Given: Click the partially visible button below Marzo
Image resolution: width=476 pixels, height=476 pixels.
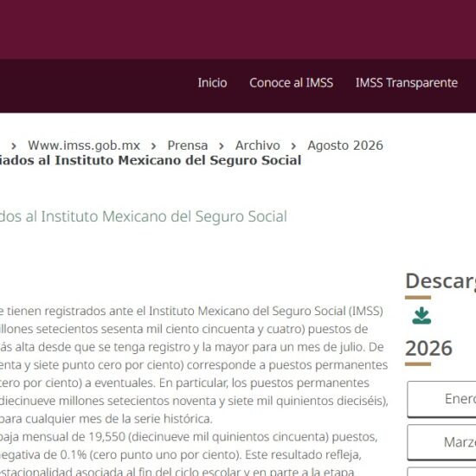Looking at the screenshot, I should [x=441, y=472].
